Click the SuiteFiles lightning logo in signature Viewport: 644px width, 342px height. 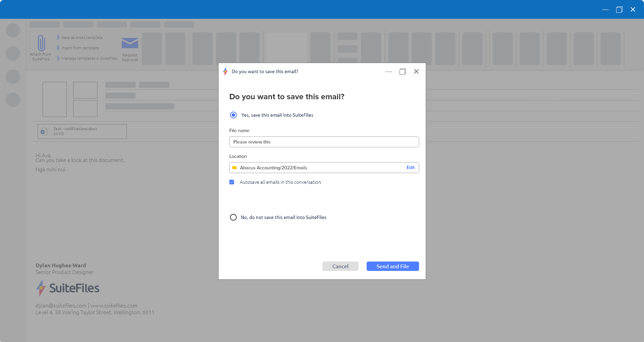[41, 288]
